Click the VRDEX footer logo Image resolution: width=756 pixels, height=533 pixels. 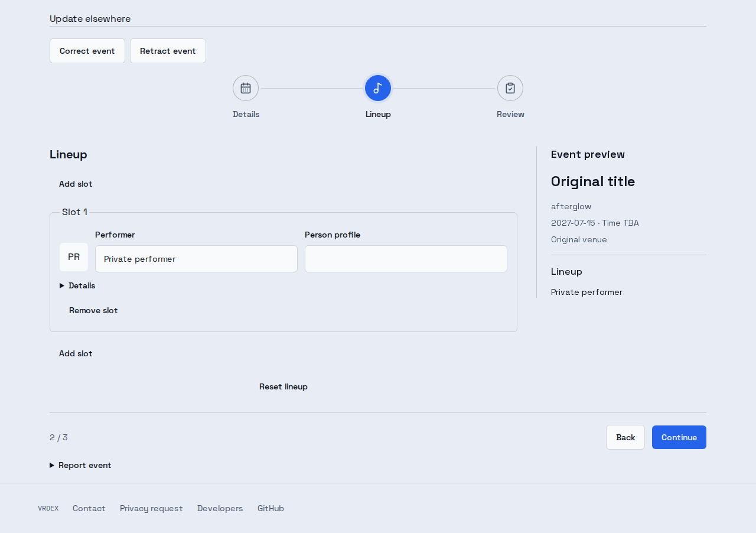click(x=48, y=508)
